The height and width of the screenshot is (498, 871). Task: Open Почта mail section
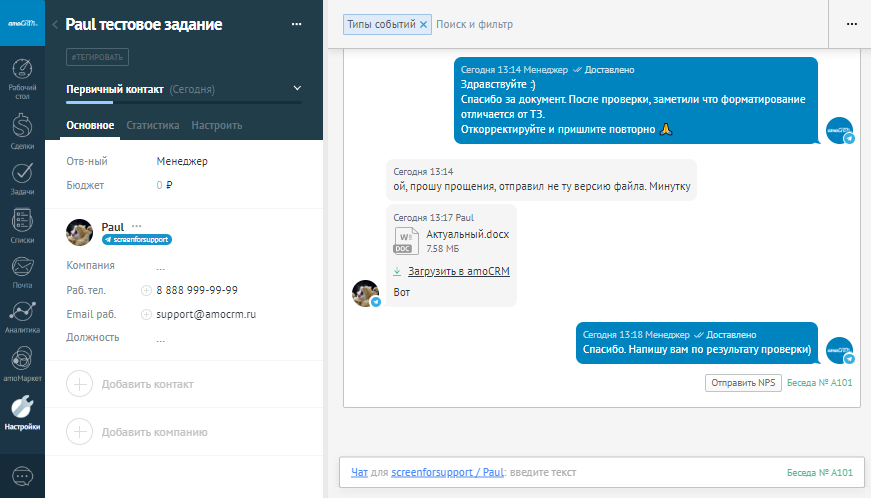point(22,271)
